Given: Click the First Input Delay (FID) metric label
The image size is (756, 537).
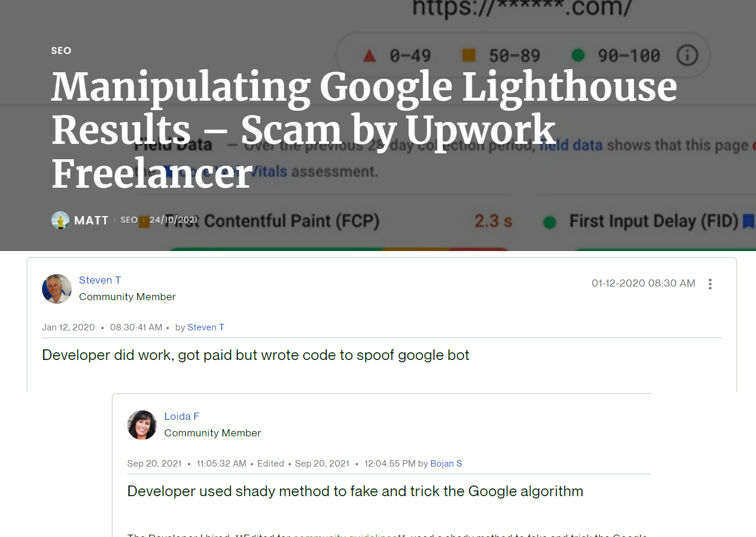Looking at the screenshot, I should point(654,221).
